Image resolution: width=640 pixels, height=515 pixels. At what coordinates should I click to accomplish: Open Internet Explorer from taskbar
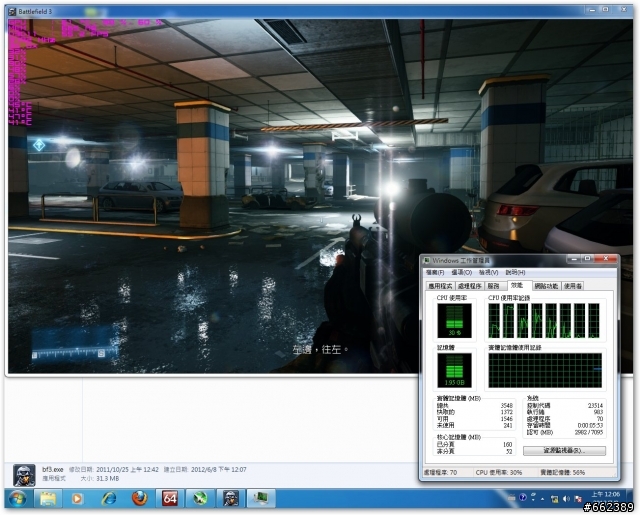tap(108, 498)
